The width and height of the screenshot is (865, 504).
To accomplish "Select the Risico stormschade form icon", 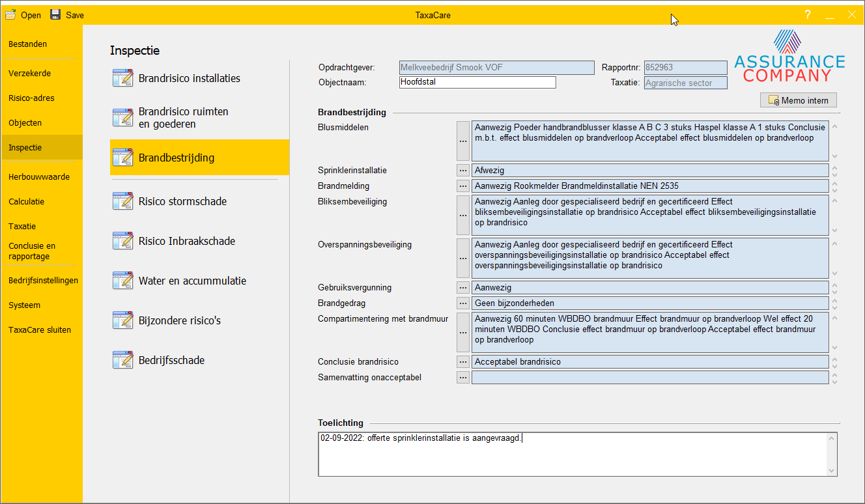I will pos(122,201).
